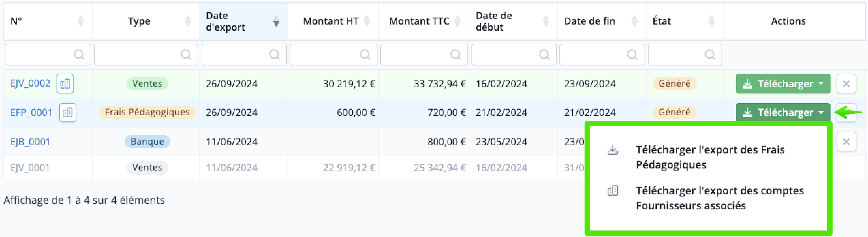Sort table by Montant HT column
868x237 pixels.
pyautogui.click(x=367, y=21)
